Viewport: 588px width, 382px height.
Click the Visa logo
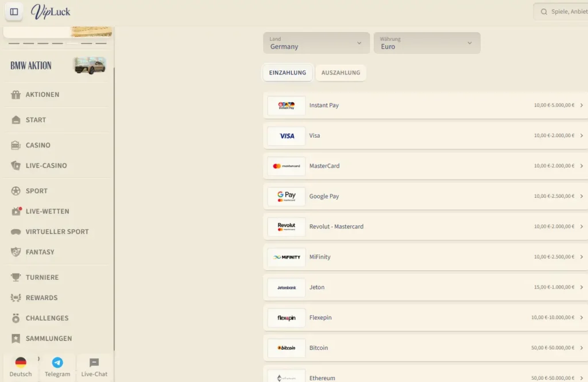click(287, 136)
